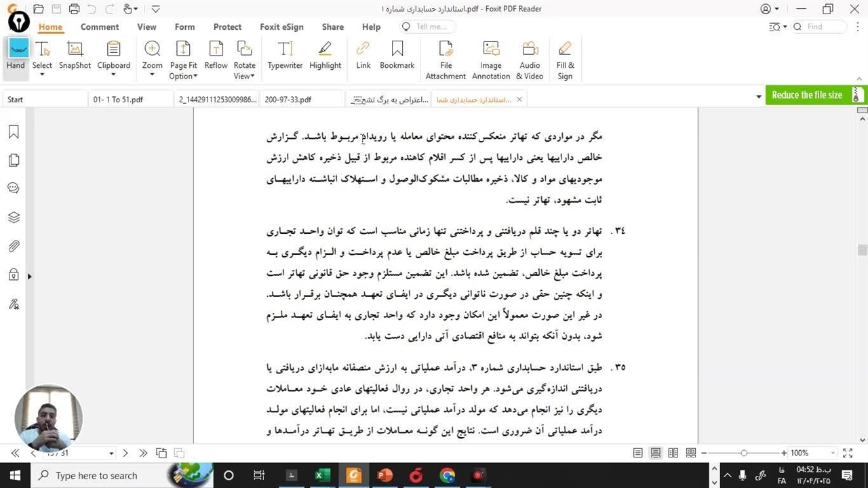Open Fill & Sign tool
Image resolution: width=868 pixels, height=488 pixels.
[565, 60]
